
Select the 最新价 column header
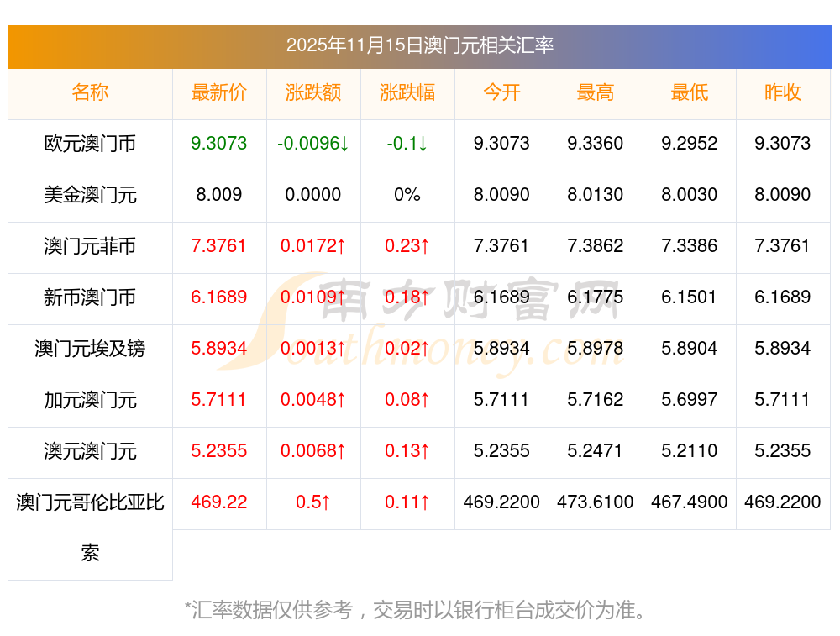point(219,92)
